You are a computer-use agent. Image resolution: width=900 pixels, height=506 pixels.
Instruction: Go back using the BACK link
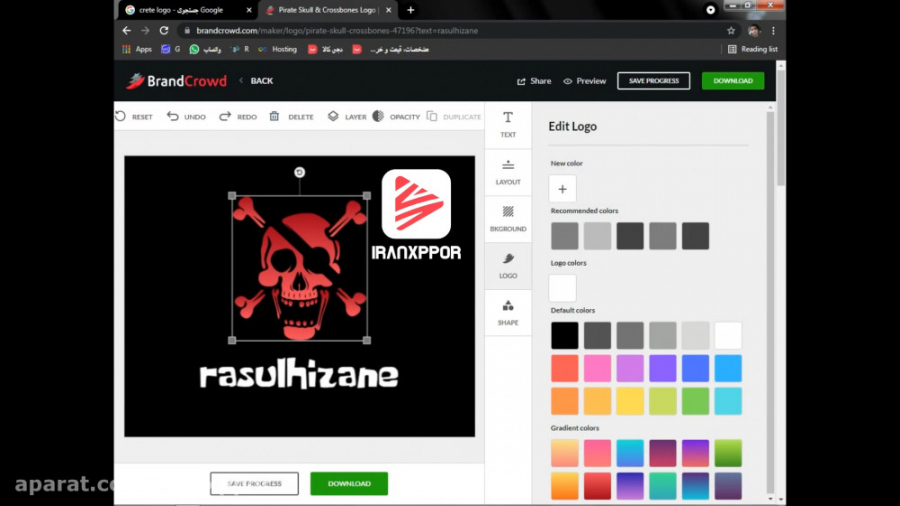coord(256,81)
